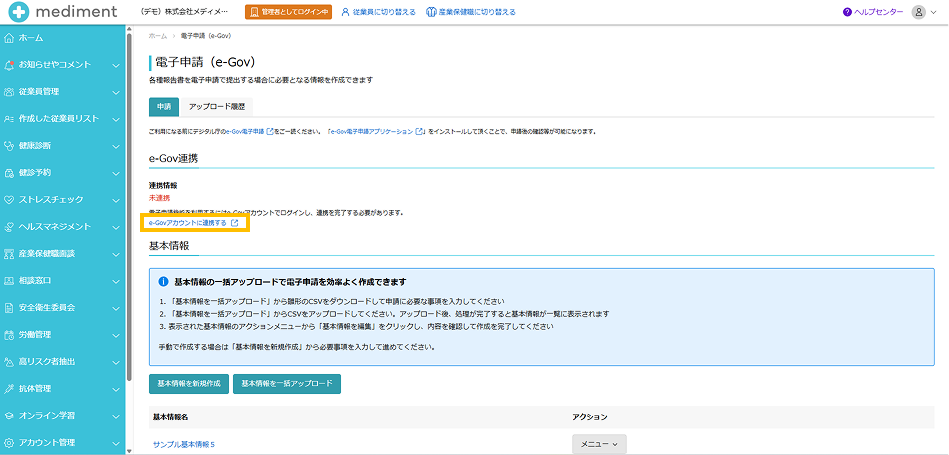Expand the アカウント管理 chevron
949x455 pixels.
point(116,442)
